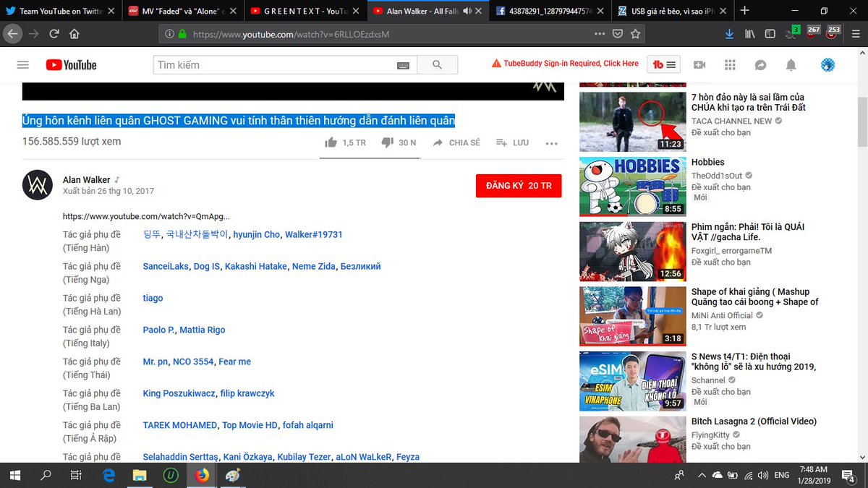Open Shape of khai giảng video thumbnail
Screen dimensions: 868x488
[x=633, y=316]
